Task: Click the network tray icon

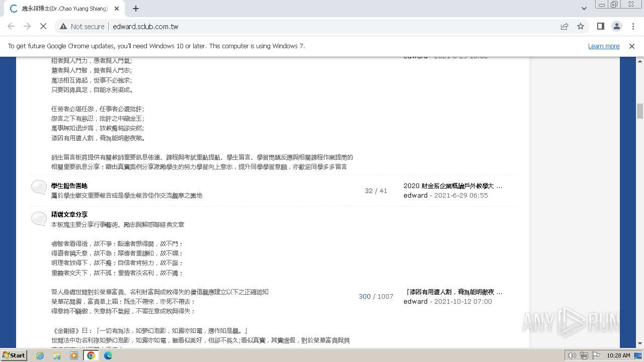Action: coord(584,355)
